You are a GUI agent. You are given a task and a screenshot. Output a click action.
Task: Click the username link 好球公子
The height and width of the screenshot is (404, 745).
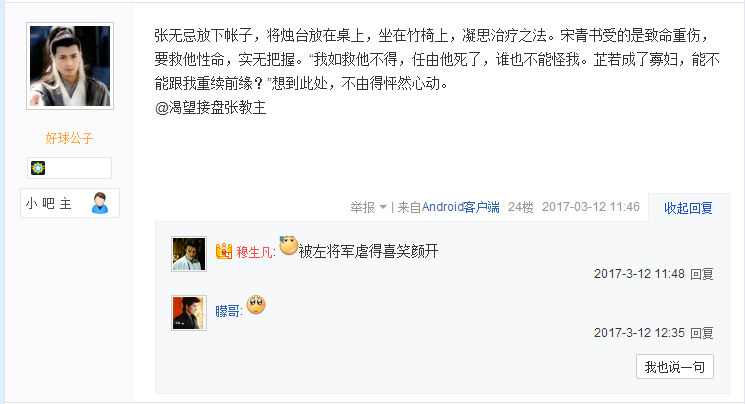point(69,138)
